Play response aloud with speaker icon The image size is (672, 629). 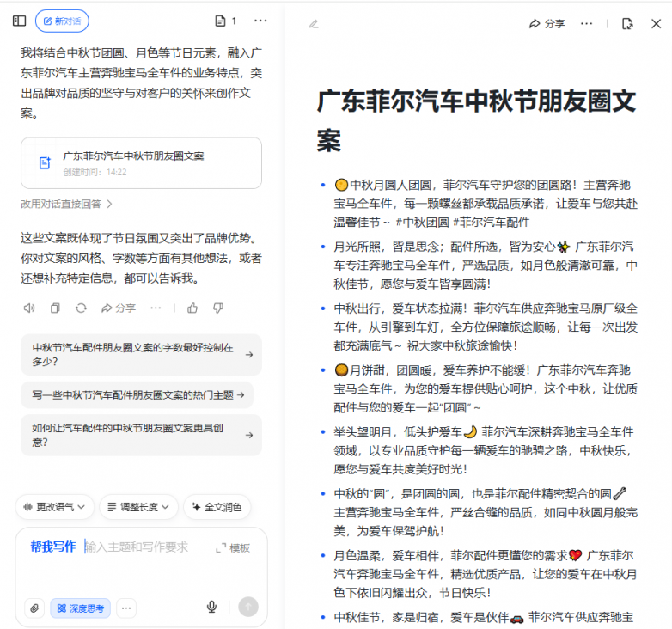(x=29, y=308)
